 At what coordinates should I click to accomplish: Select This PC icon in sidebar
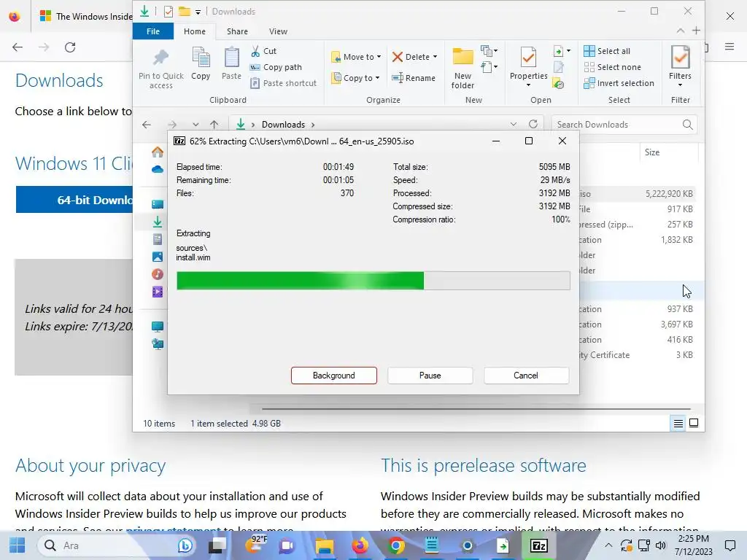click(158, 327)
